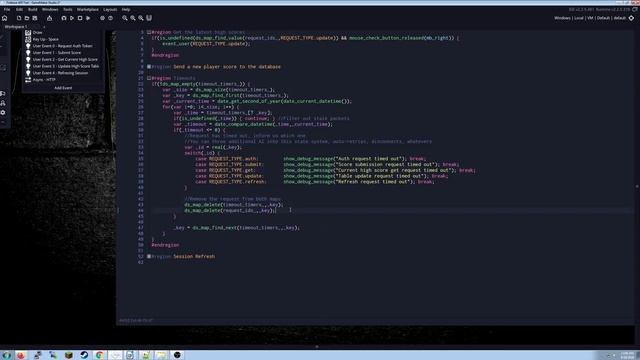This screenshot has height=360, width=640.
Task: Click the Local target label
Action: [x=579, y=18]
